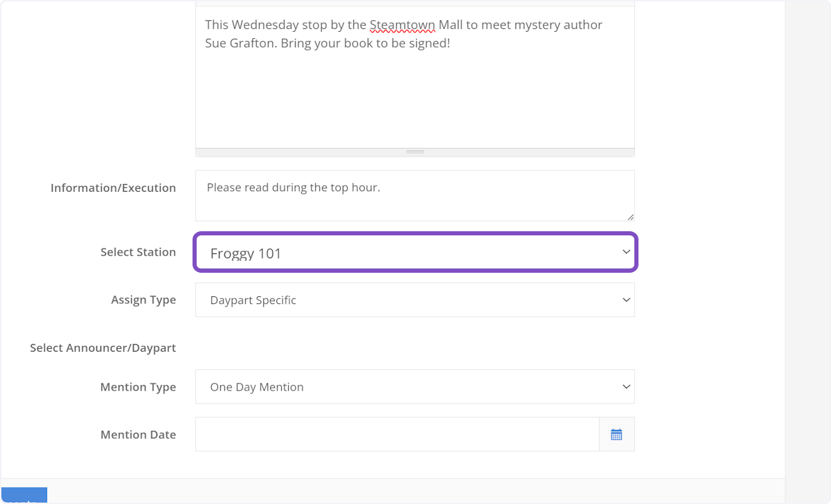Image resolution: width=831 pixels, height=504 pixels.
Task: Open the Mention Type dropdown
Action: point(414,387)
